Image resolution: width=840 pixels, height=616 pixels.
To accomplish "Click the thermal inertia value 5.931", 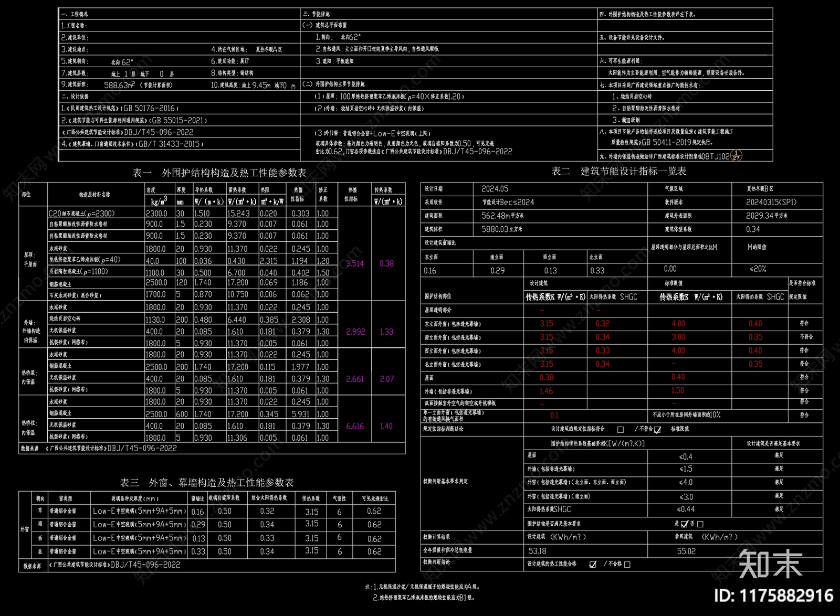I will (x=301, y=414).
